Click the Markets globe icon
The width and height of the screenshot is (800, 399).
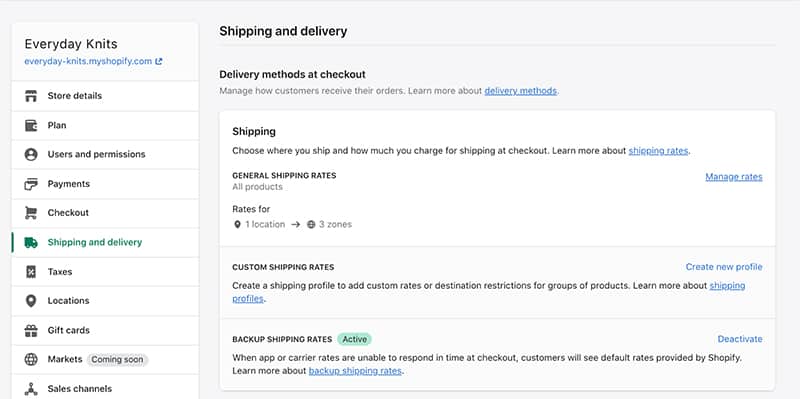(x=31, y=360)
